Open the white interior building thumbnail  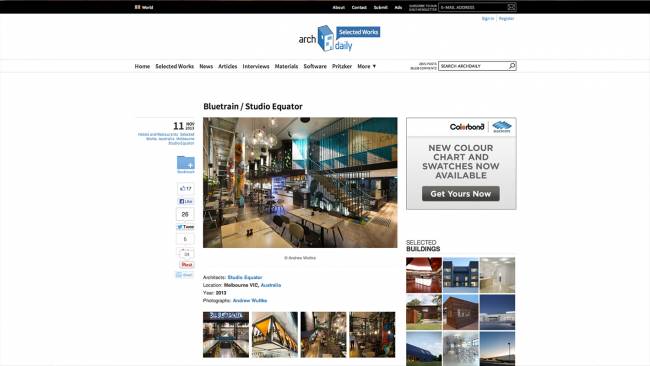click(x=497, y=275)
